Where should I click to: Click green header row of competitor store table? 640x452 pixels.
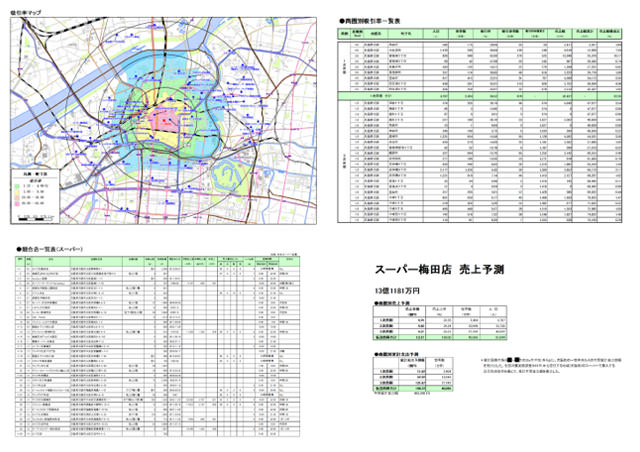158,262
